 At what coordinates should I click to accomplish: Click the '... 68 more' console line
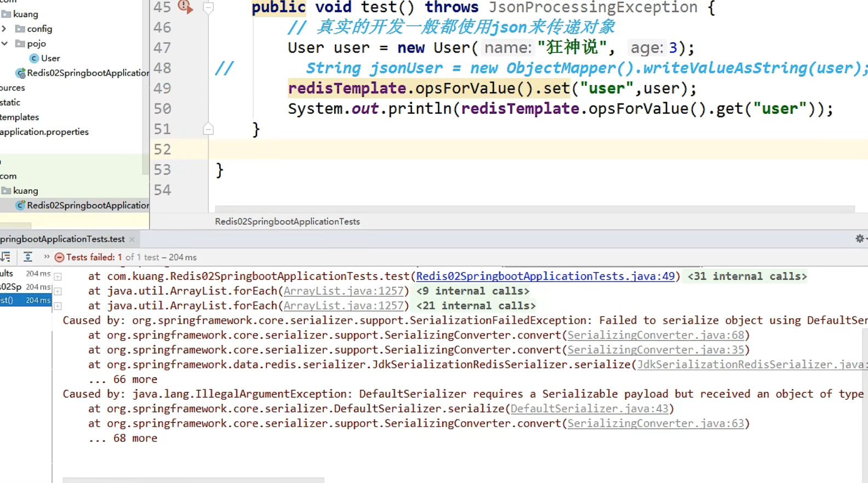click(123, 438)
